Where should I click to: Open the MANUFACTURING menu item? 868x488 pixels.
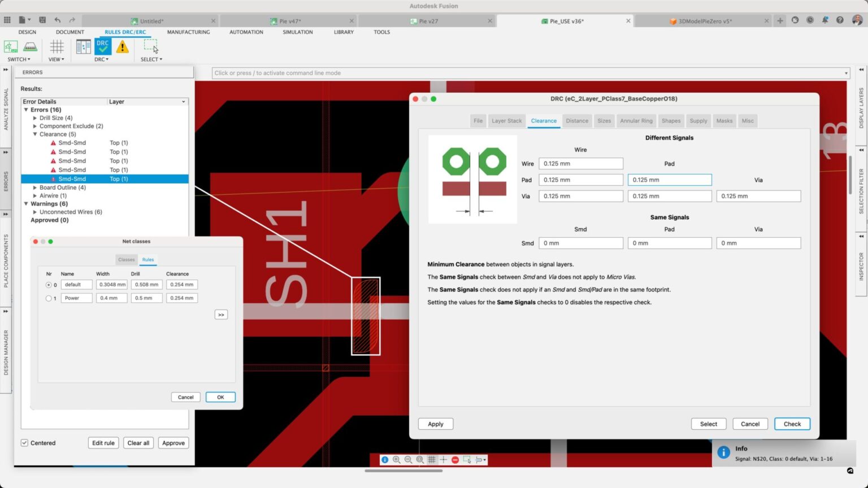[x=188, y=32]
